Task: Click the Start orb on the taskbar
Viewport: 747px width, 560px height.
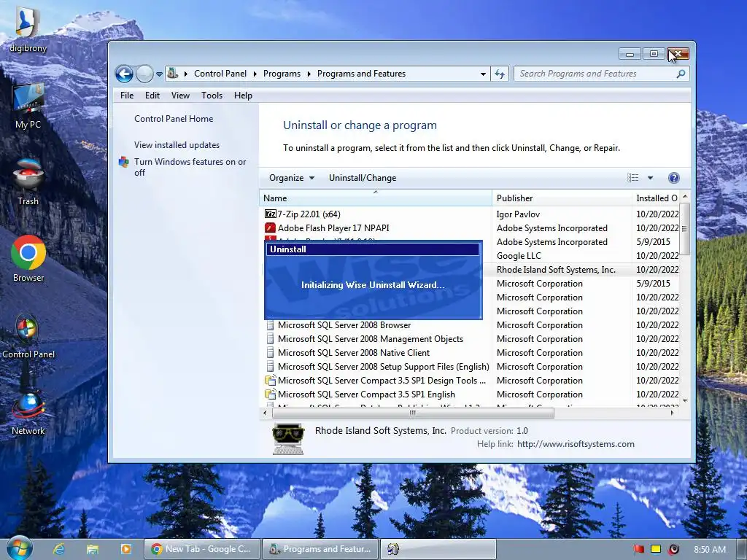Action: coord(19,548)
